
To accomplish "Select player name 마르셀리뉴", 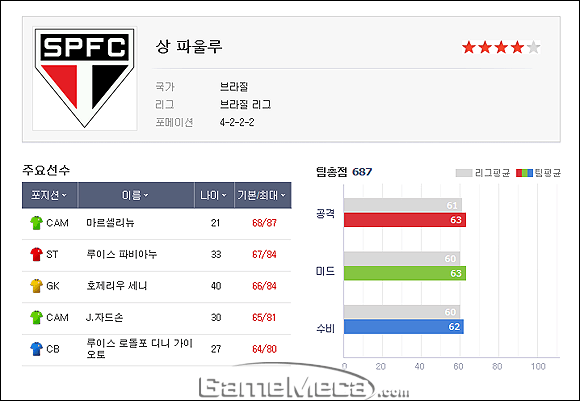I will (110, 223).
